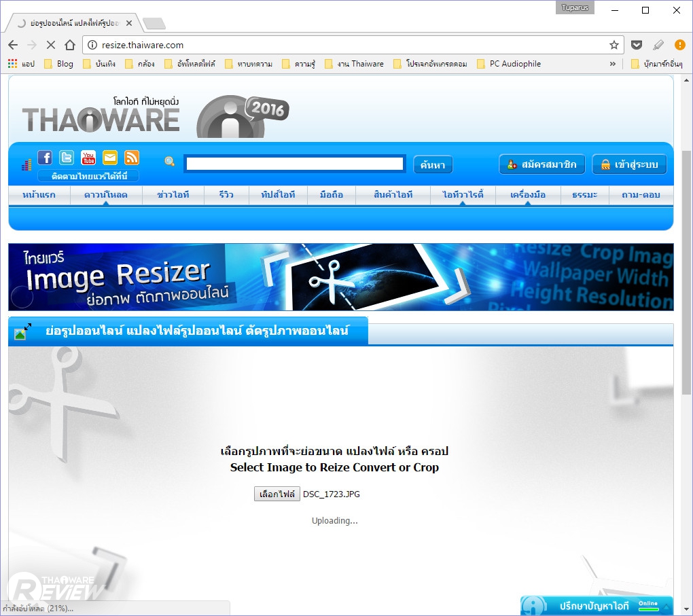Click the DSC_1723.JPG file name

click(332, 494)
